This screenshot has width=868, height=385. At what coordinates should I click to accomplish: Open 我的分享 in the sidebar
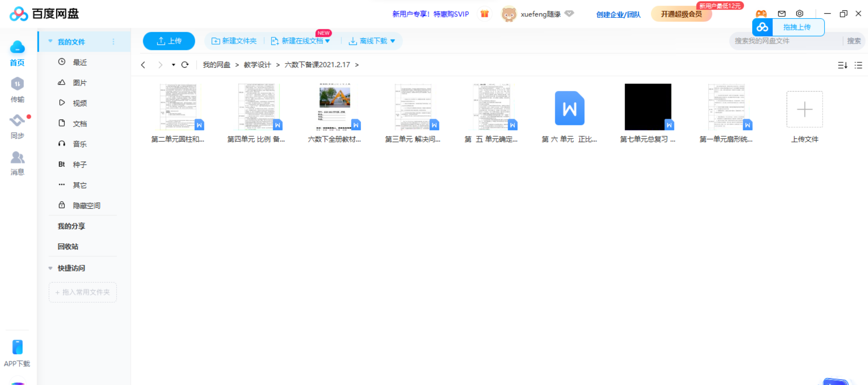pyautogui.click(x=71, y=226)
